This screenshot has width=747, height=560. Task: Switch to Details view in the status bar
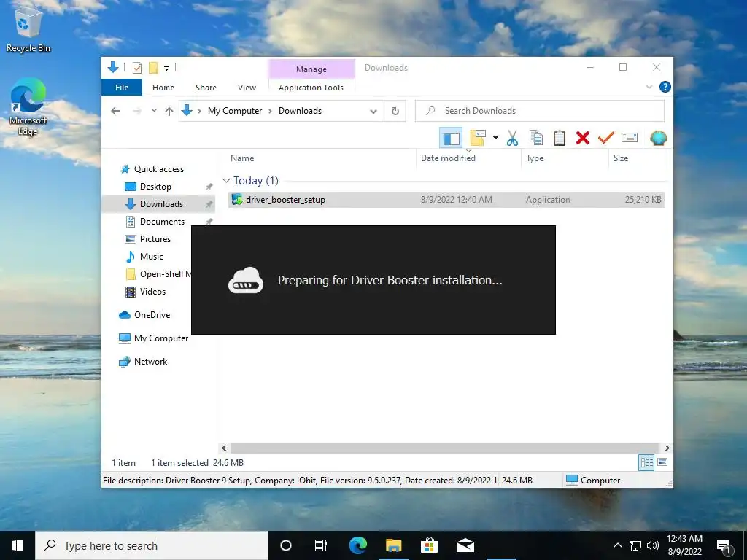click(x=646, y=462)
